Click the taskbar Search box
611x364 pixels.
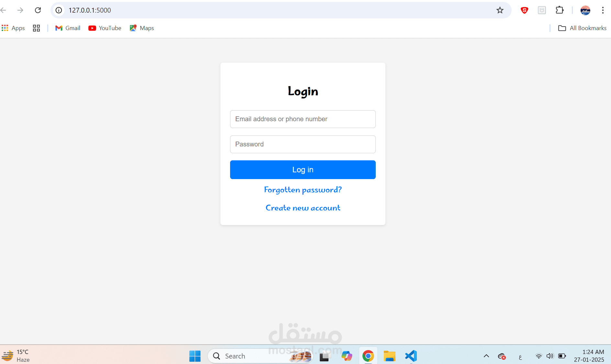click(x=261, y=356)
